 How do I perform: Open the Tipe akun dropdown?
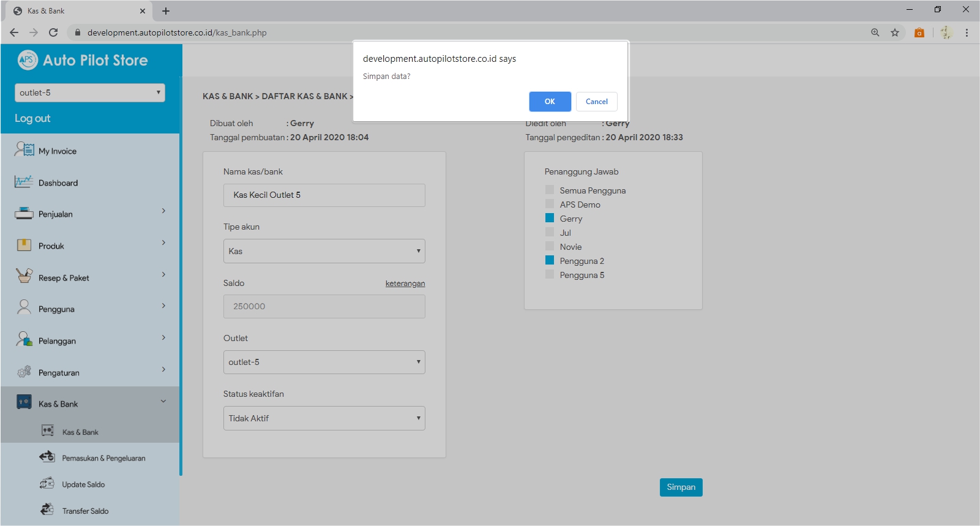pos(324,251)
